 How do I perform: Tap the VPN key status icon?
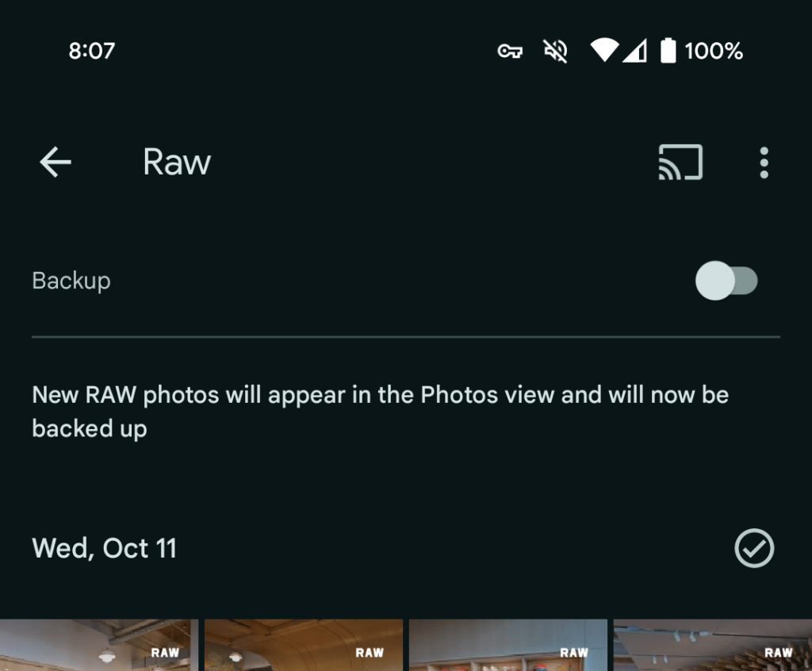(510, 52)
